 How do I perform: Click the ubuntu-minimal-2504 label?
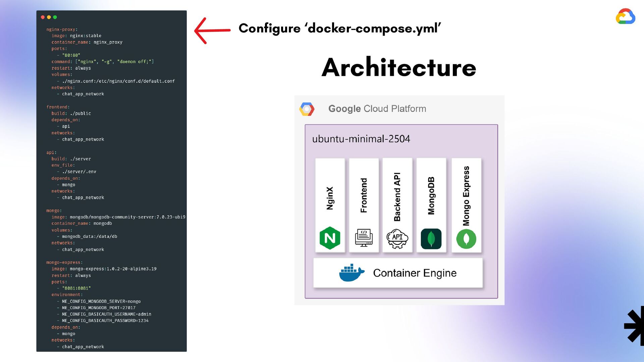(361, 139)
